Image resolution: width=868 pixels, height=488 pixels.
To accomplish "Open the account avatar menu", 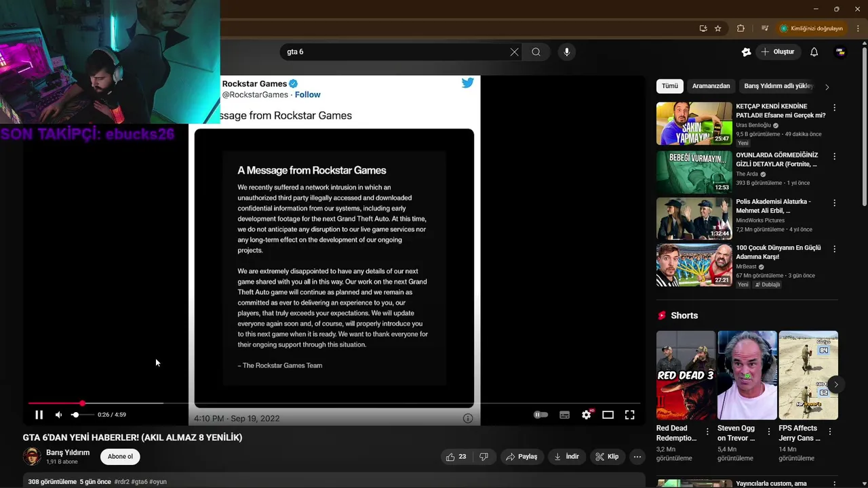I will coord(840,52).
